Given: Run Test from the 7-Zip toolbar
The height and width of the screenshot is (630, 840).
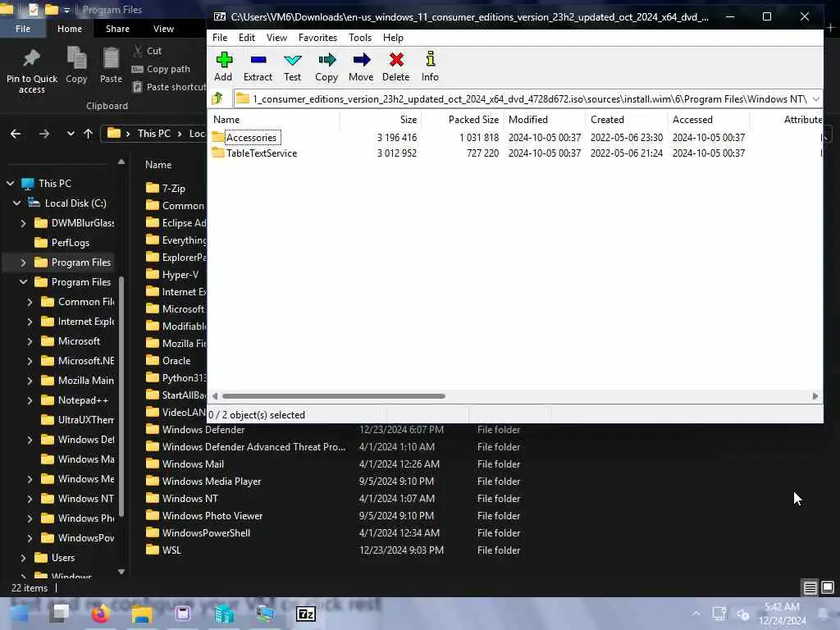Looking at the screenshot, I should click(293, 66).
